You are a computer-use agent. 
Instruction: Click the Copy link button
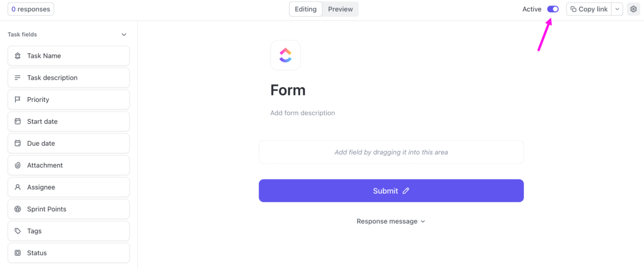click(589, 9)
